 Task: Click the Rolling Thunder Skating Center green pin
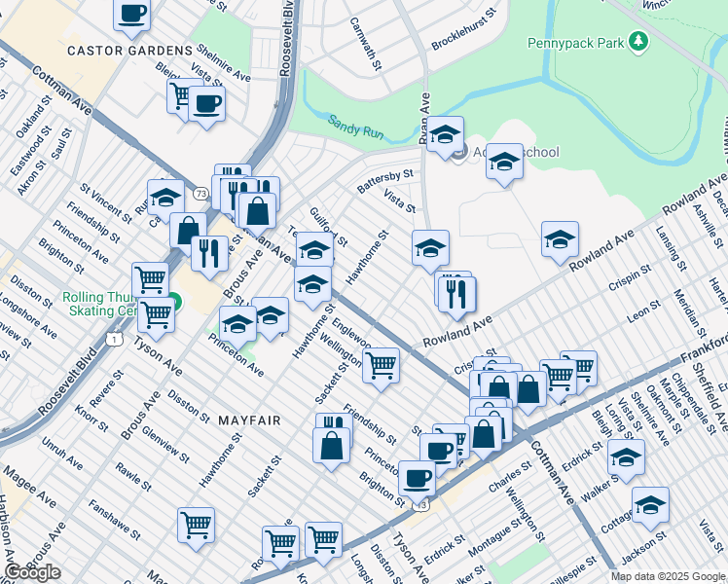click(175, 302)
